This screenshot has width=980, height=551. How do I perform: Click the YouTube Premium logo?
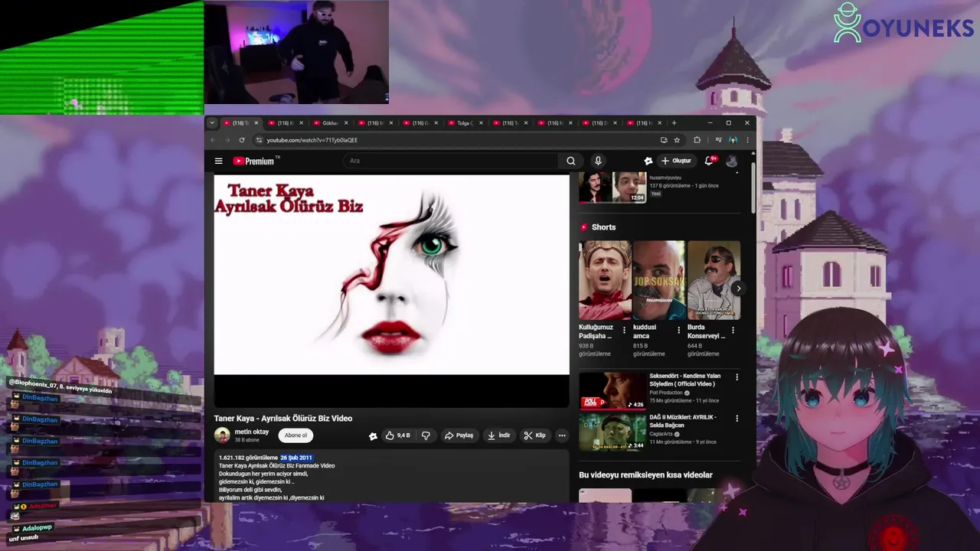coord(253,161)
